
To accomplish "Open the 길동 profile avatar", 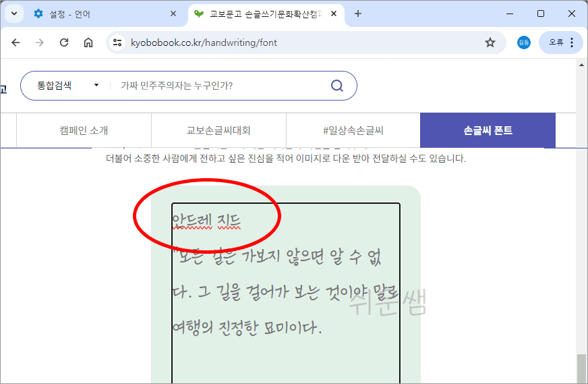I will (x=524, y=43).
